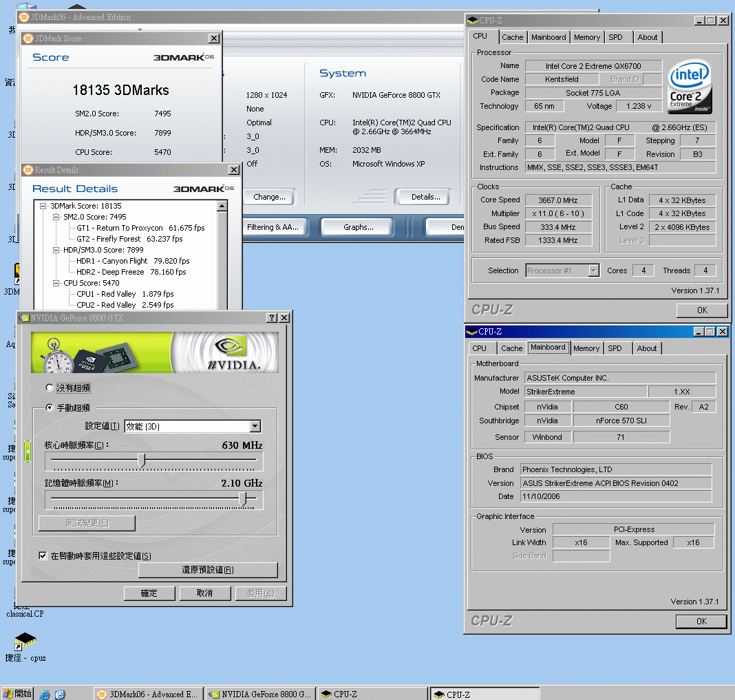
Task: Toggle the 在啟動時套用這些設定值 checkbox
Action: point(43,555)
